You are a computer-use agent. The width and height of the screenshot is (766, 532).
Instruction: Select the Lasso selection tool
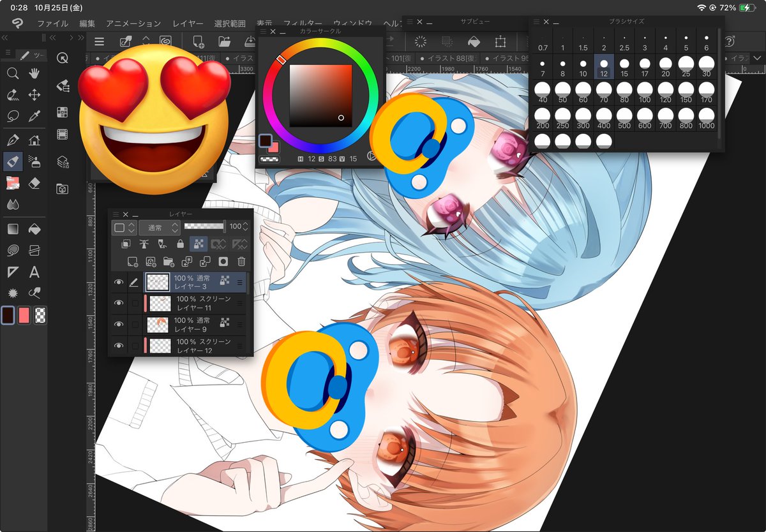coord(13,117)
